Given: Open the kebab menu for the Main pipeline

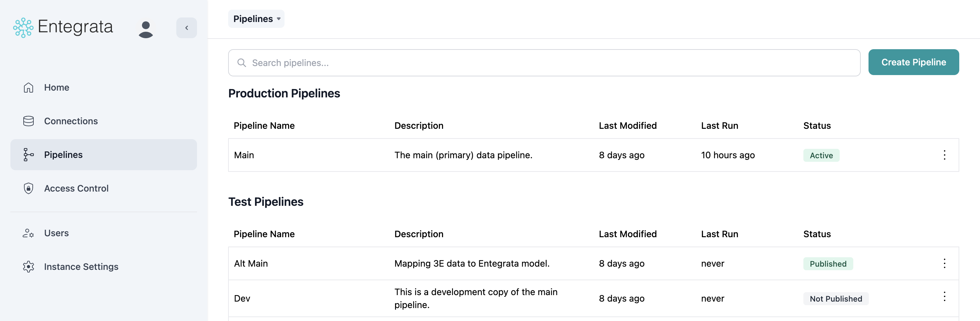Looking at the screenshot, I should (944, 155).
